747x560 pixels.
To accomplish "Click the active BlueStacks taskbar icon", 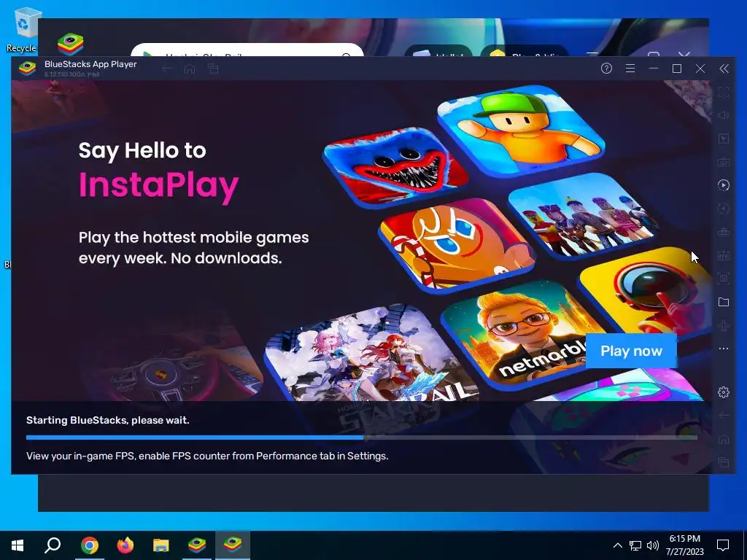I will tap(233, 545).
